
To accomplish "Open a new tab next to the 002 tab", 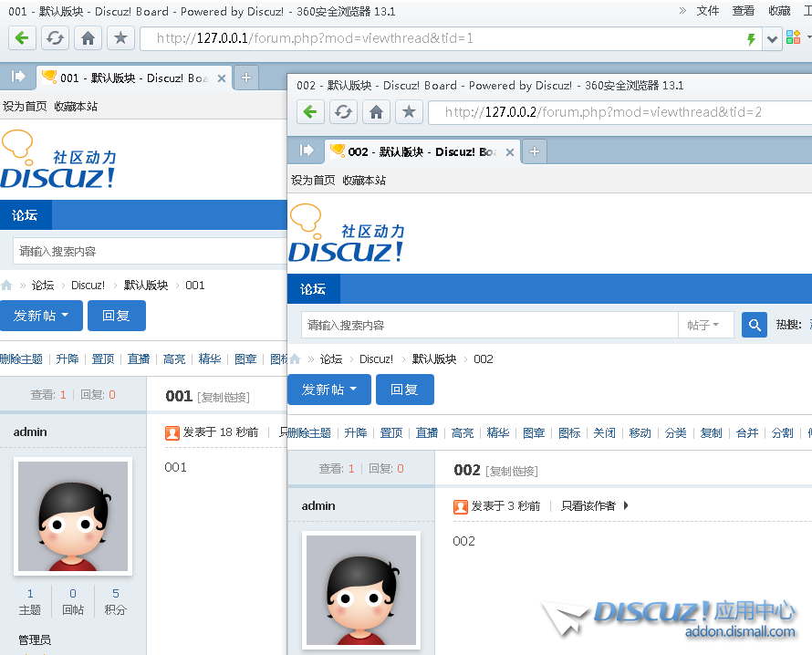I will pyautogui.click(x=535, y=151).
